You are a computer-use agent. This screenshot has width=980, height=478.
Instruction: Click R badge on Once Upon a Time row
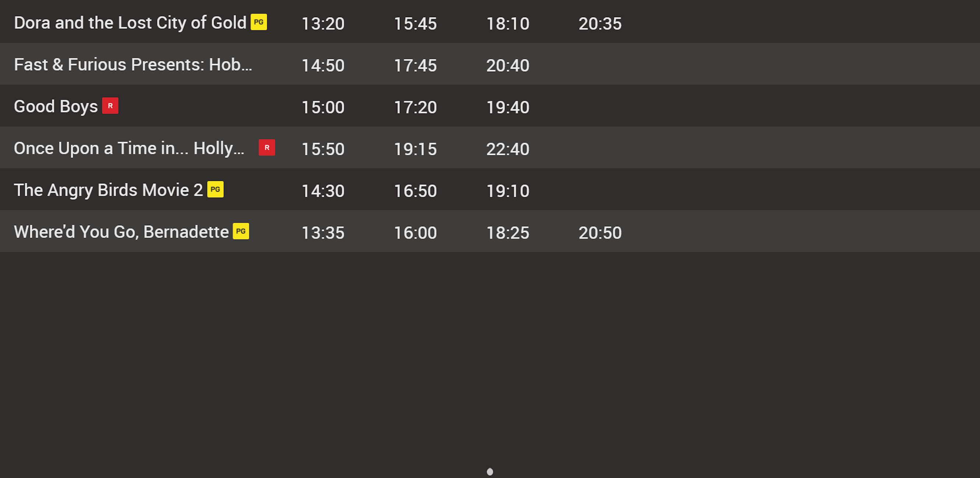(x=267, y=148)
